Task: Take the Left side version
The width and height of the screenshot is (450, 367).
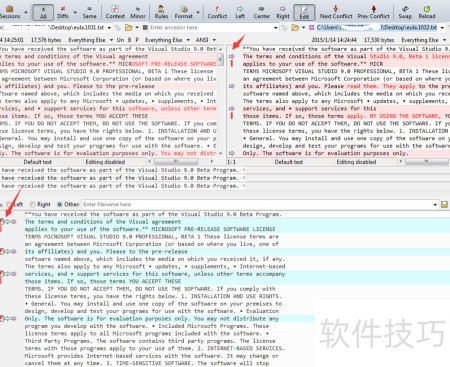Action: click(240, 12)
